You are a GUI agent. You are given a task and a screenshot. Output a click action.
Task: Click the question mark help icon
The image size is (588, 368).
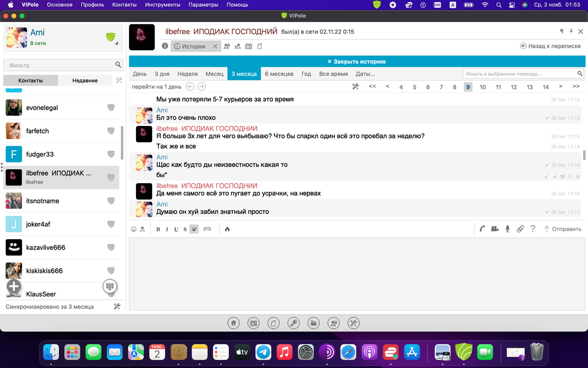click(533, 229)
